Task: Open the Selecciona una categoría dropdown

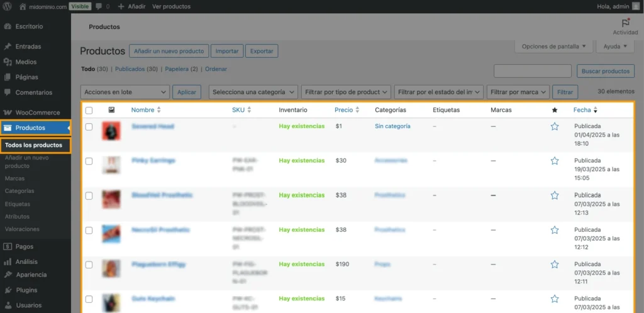Action: click(253, 92)
